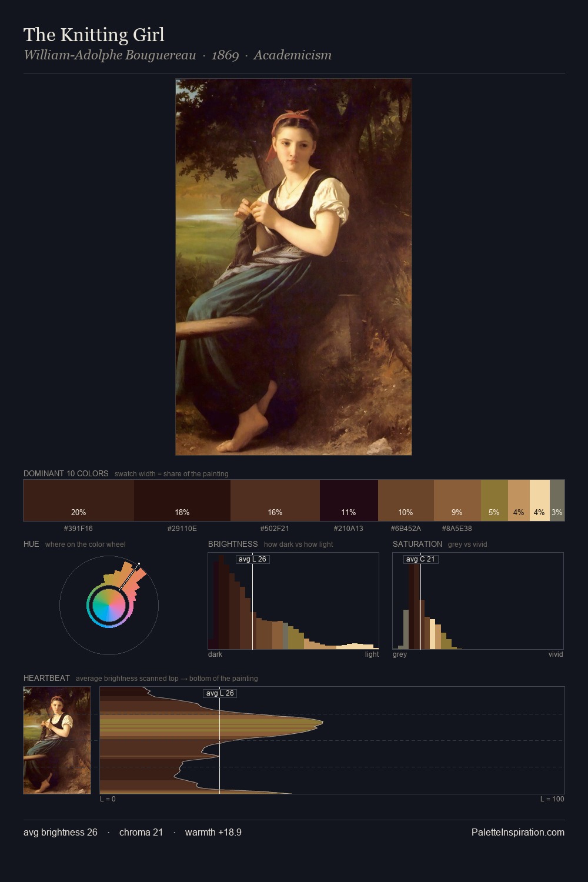The height and width of the screenshot is (882, 588).
Task: Click the hue color wheel
Action: tap(109, 605)
